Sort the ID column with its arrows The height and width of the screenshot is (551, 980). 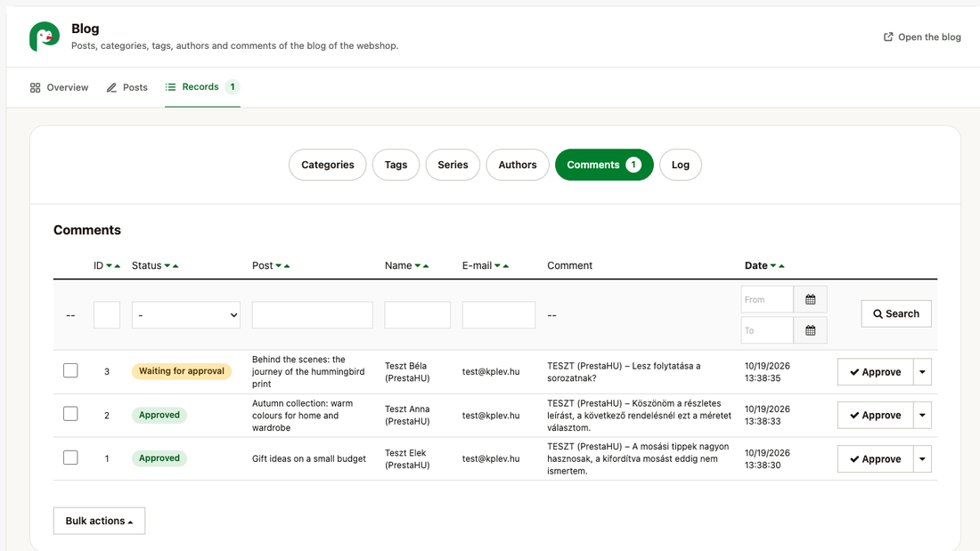click(113, 265)
